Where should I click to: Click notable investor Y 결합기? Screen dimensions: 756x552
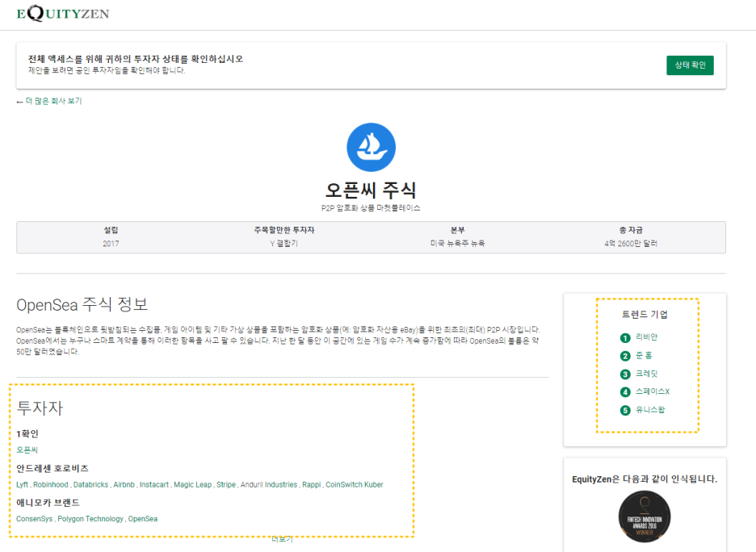tap(284, 244)
